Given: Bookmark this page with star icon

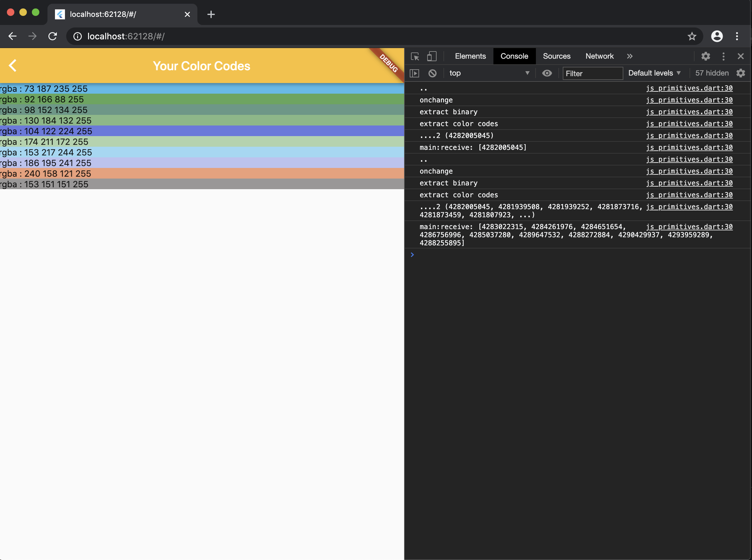Looking at the screenshot, I should tap(692, 36).
